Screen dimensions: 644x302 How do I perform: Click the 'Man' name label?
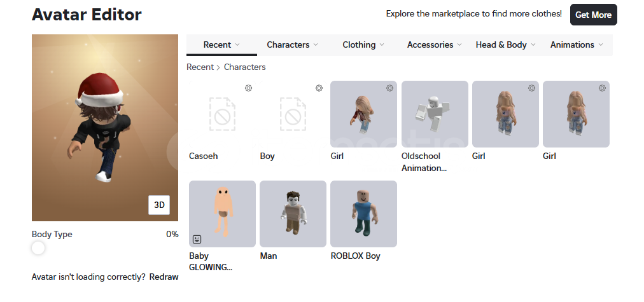pyautogui.click(x=268, y=256)
